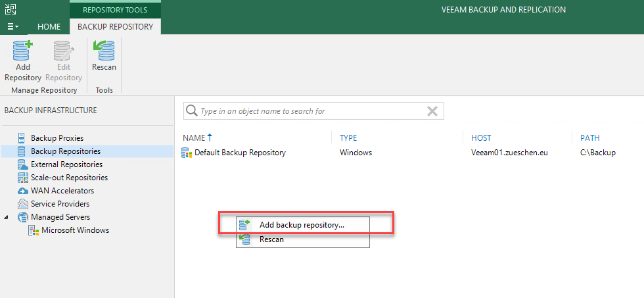Click the WAN Accelerators icon

pos(22,191)
